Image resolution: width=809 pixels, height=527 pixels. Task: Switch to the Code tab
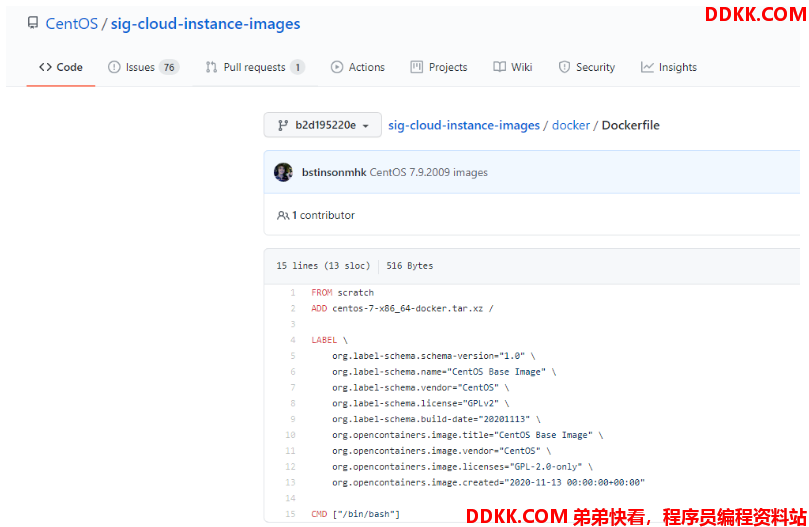point(61,67)
